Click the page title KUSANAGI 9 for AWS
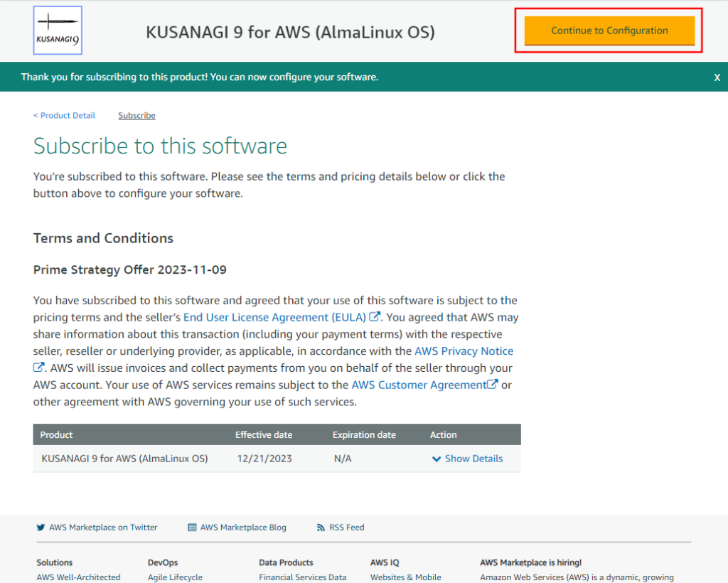The height and width of the screenshot is (583, 728). pyautogui.click(x=291, y=32)
